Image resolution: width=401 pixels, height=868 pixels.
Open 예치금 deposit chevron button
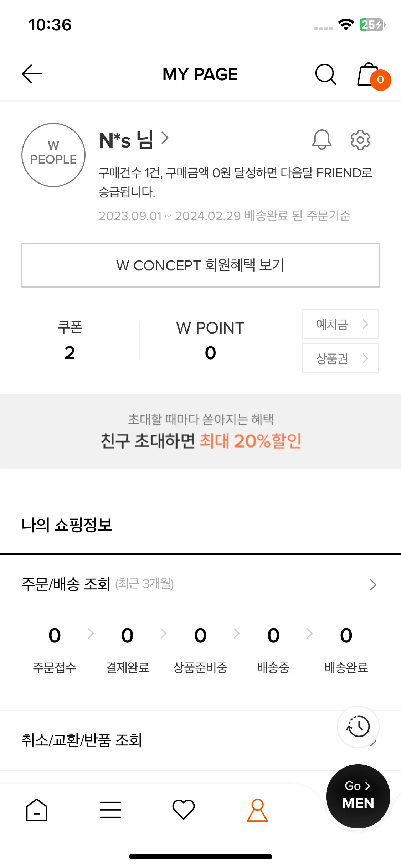[x=341, y=324]
